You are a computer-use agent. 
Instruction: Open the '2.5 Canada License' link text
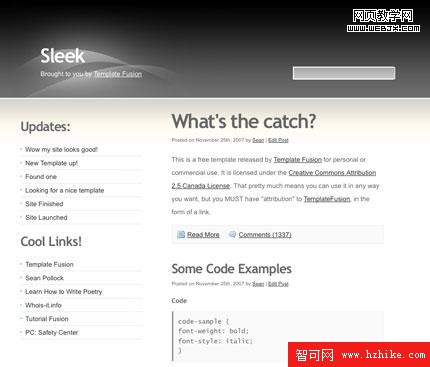[201, 186]
